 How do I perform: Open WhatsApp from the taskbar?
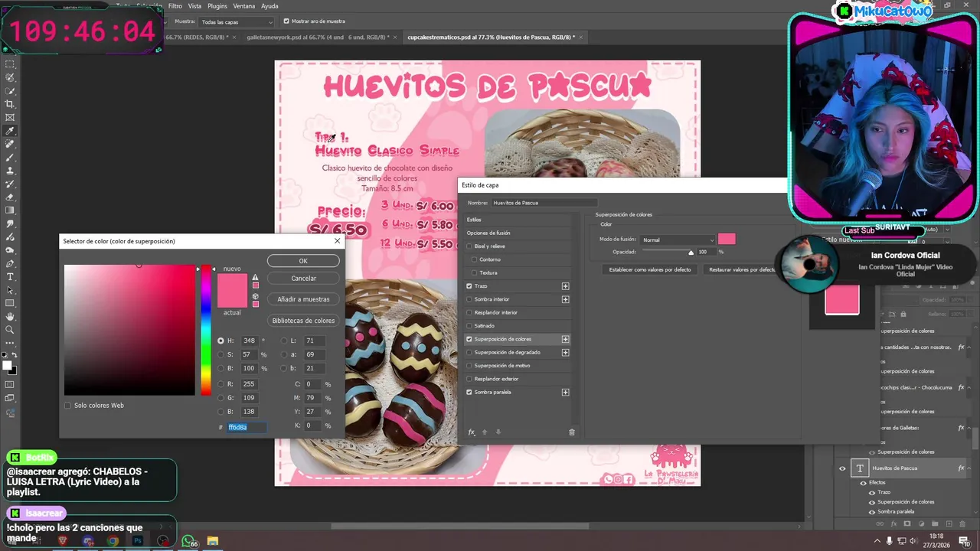[x=188, y=541]
